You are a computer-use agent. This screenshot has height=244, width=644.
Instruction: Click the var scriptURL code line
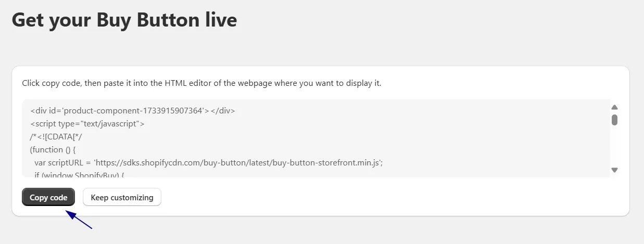209,163
